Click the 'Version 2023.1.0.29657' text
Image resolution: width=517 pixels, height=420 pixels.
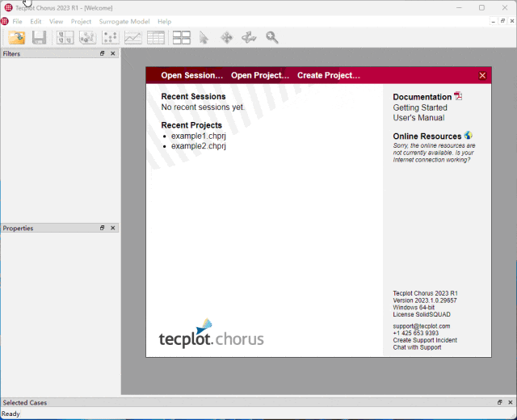click(425, 300)
